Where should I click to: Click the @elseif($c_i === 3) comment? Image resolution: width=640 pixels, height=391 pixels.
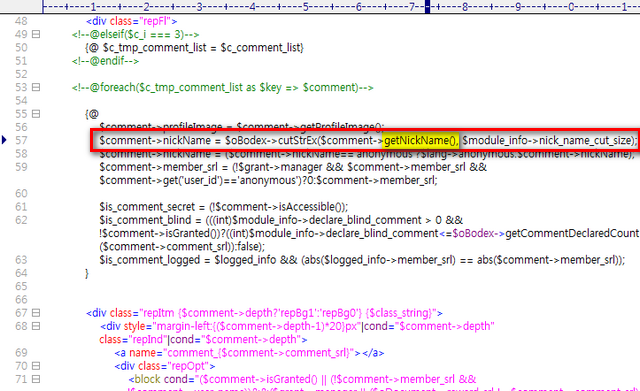[136, 34]
